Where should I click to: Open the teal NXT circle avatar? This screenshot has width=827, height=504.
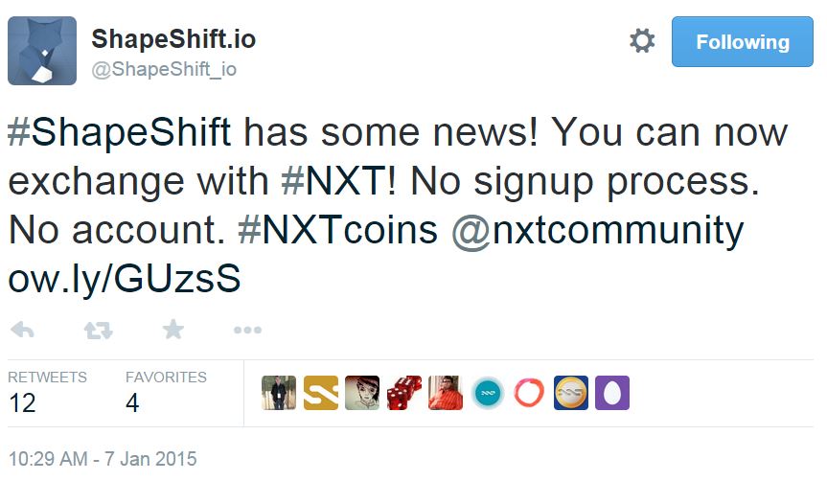pos(488,393)
